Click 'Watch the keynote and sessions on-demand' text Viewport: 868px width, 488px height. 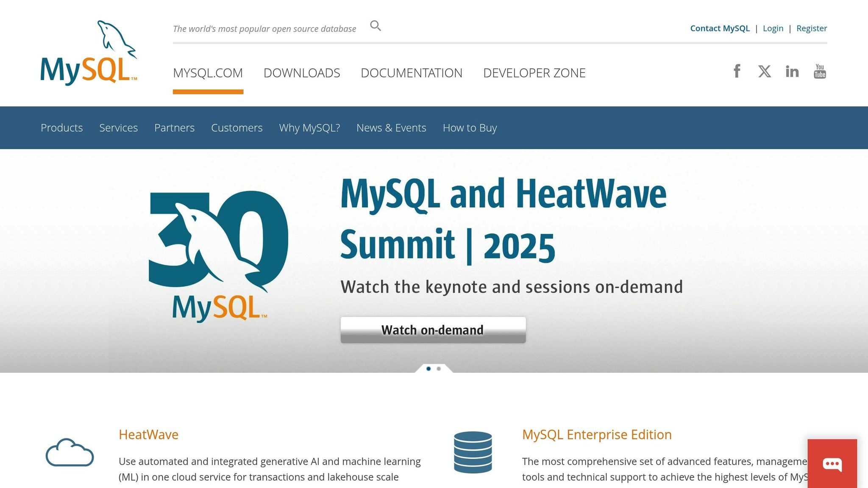(512, 287)
